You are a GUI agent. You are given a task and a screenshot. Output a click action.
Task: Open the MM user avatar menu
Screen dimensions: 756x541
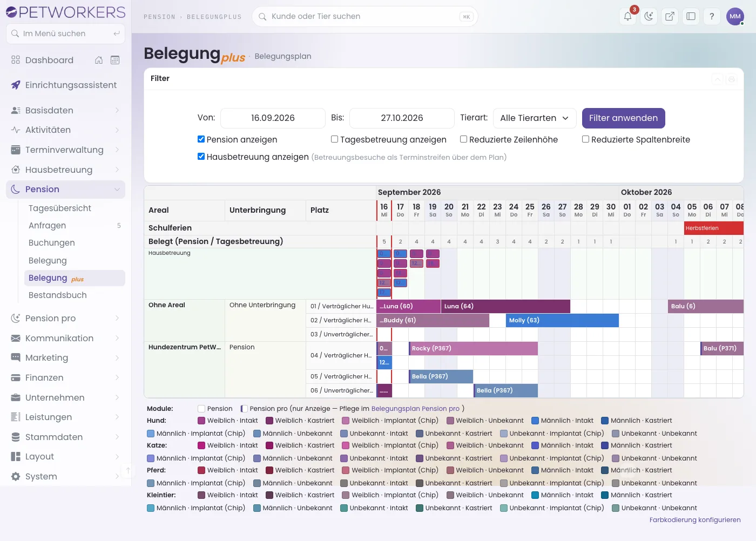click(x=735, y=16)
